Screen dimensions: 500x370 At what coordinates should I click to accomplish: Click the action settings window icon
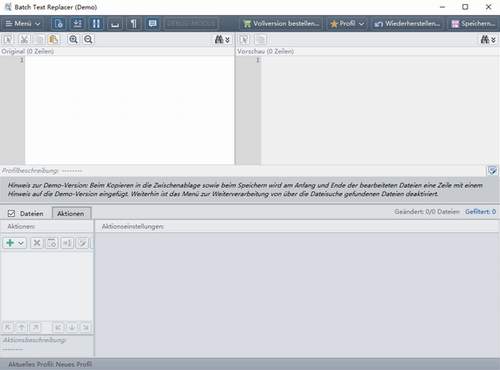click(52, 243)
